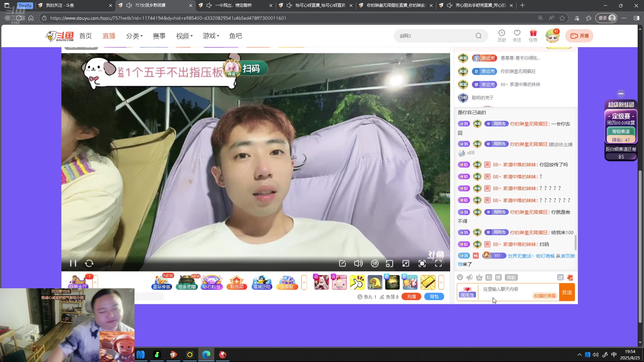Click the taskbar volume speaker icon
This screenshot has width=644, height=362.
(596, 355)
